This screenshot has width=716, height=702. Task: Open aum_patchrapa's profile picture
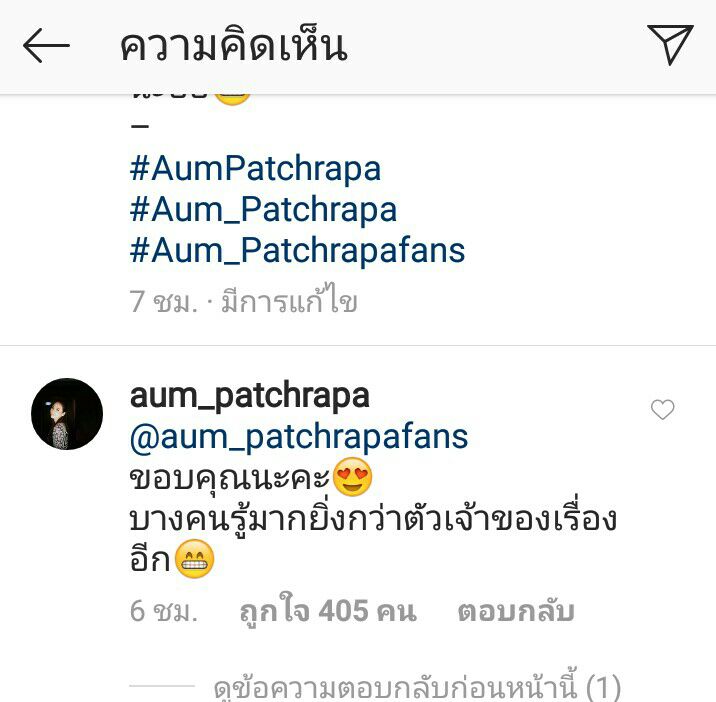click(x=67, y=414)
